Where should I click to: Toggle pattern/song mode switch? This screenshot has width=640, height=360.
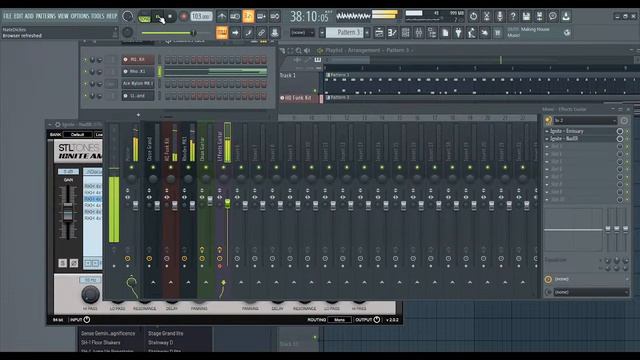pos(144,18)
